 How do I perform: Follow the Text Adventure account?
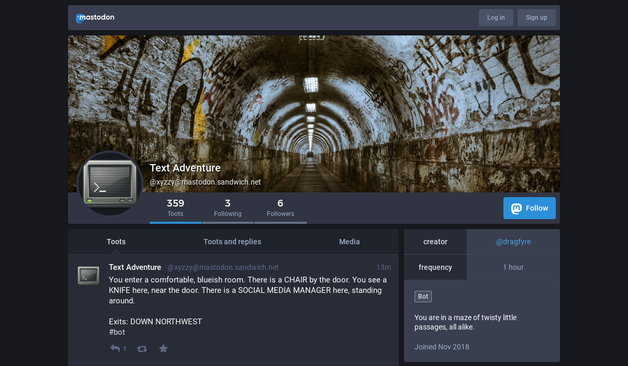(x=529, y=208)
